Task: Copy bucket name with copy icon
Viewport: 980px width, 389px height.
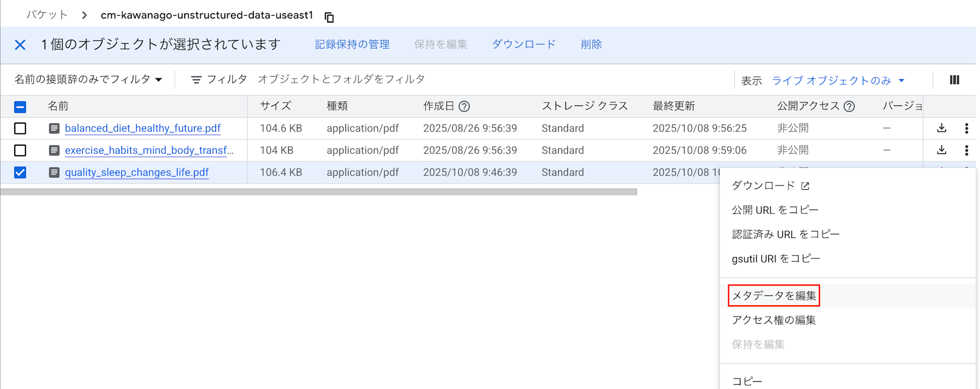Action: coord(329,18)
